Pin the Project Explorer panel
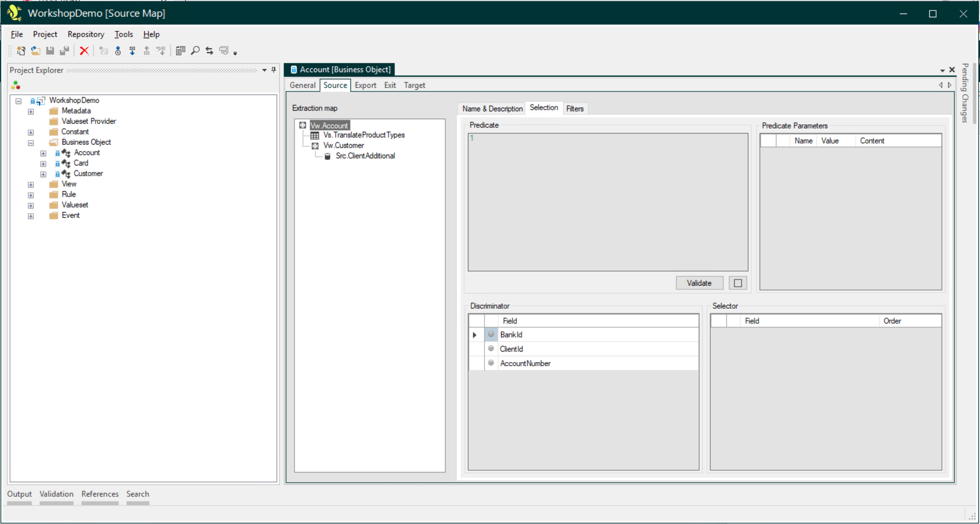 click(273, 70)
